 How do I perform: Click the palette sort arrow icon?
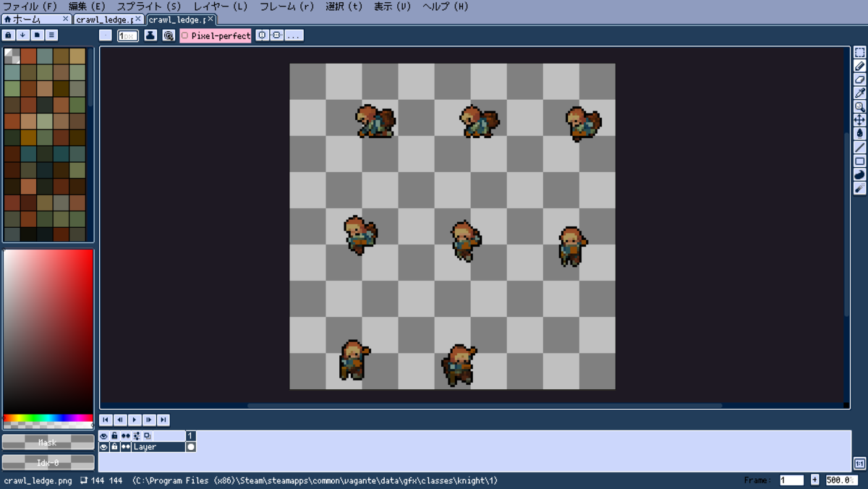[23, 35]
